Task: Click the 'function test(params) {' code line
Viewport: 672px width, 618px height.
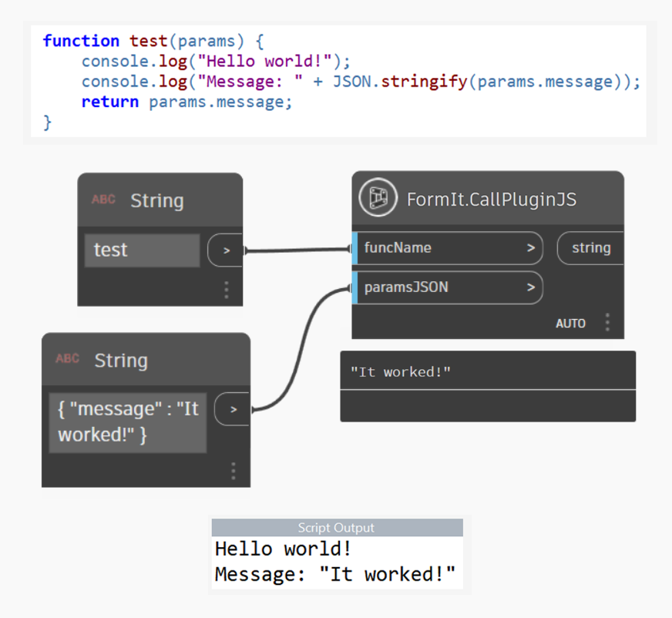Action: click(x=153, y=41)
